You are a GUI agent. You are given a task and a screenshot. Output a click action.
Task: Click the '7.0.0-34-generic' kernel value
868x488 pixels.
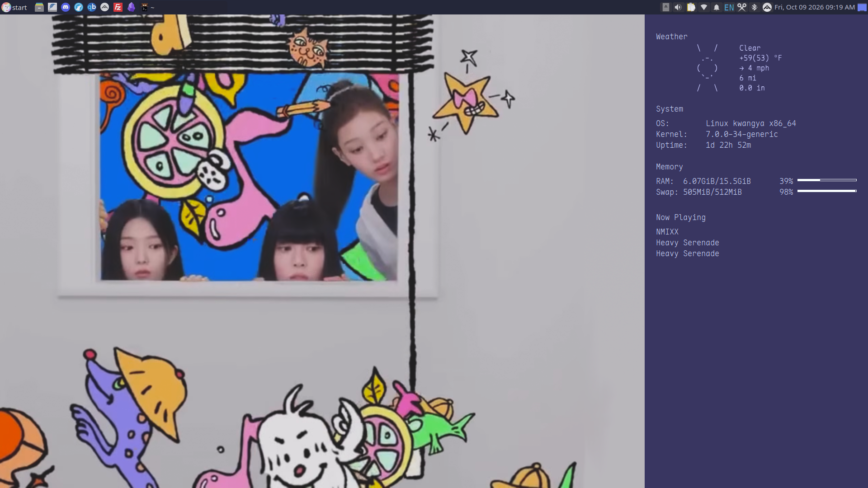point(742,134)
